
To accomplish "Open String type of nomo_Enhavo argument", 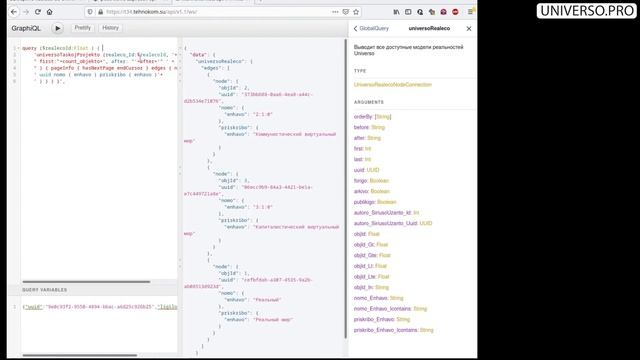I will click(396, 298).
